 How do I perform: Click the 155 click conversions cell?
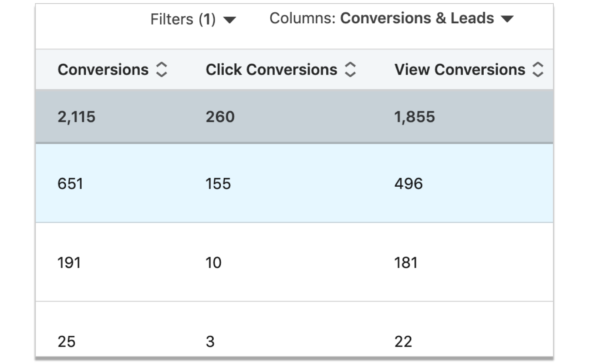click(x=218, y=184)
